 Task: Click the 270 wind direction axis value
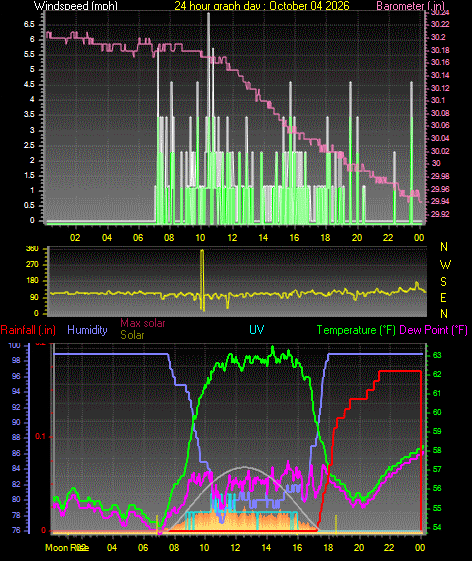point(32,265)
